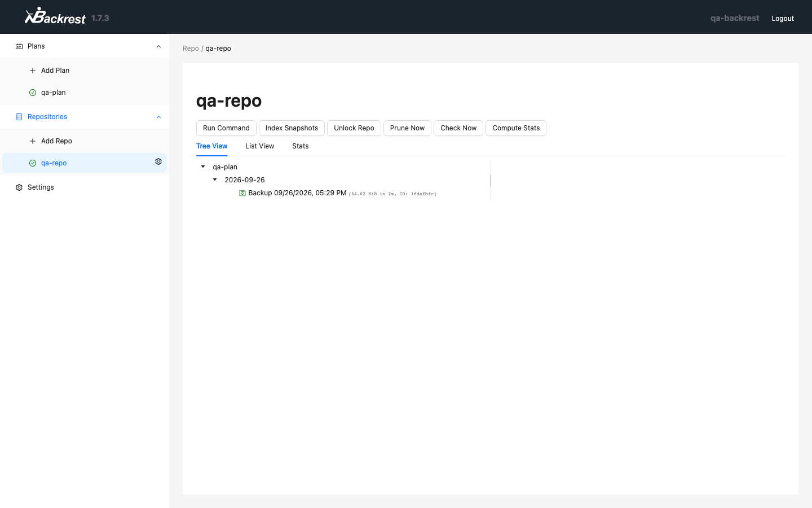
Task: Click the 1.7.3 version label
Action: [100, 18]
